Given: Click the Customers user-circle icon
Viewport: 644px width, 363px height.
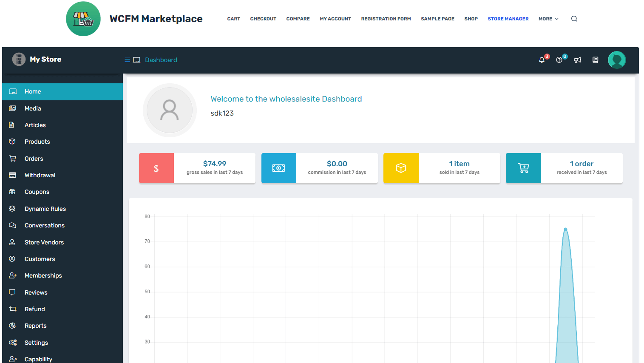Looking at the screenshot, I should (x=12, y=259).
